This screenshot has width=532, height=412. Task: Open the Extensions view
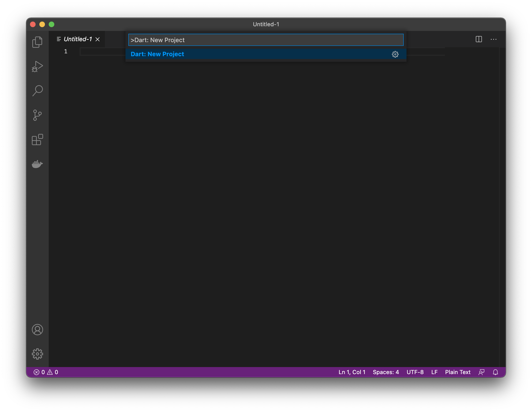(x=37, y=140)
